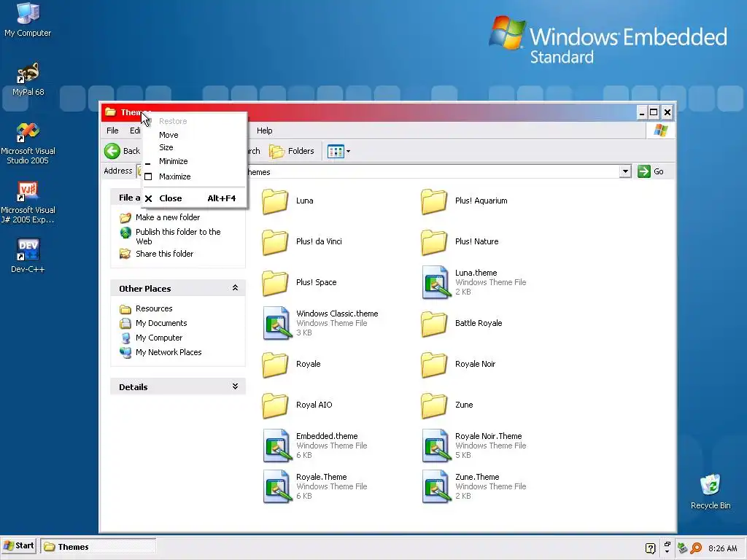Select the Luna.theme file icon
This screenshot has height=560, width=747.
coord(436,282)
